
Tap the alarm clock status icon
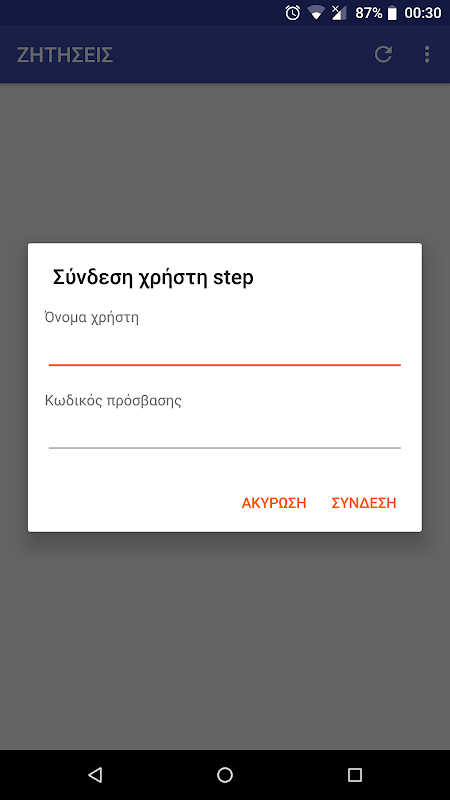[x=293, y=13]
